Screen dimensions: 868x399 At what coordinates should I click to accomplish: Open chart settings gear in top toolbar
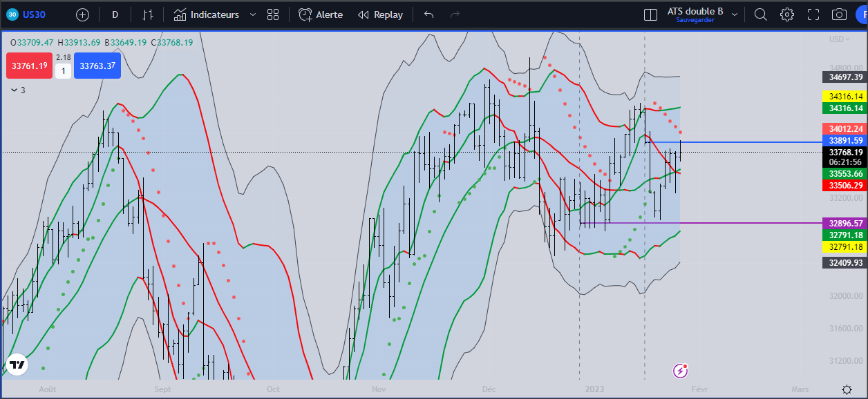(787, 14)
